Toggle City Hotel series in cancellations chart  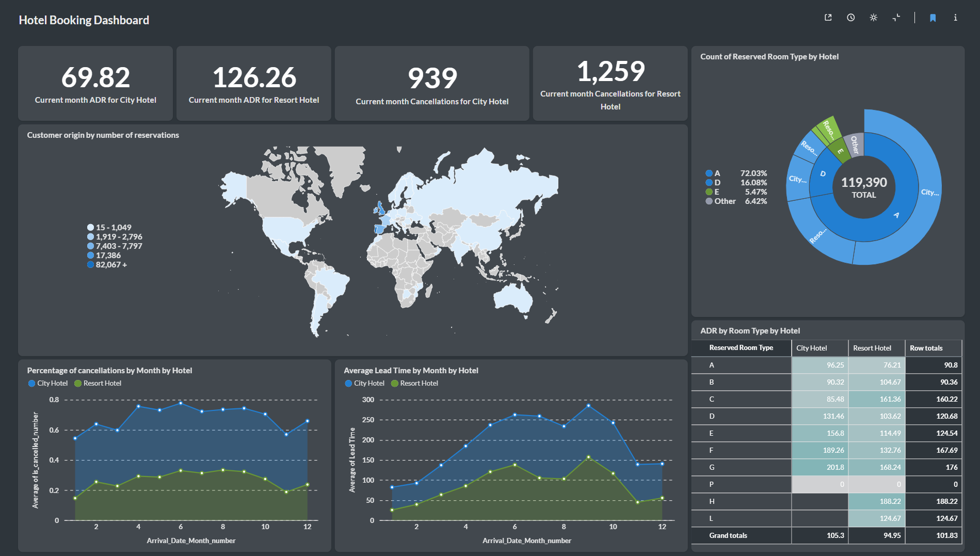point(47,383)
